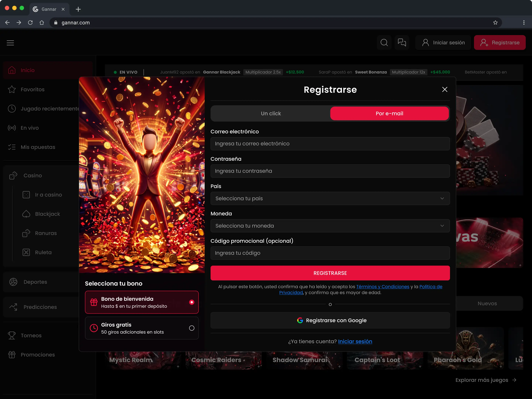Click the Ranuras slots icon
The height and width of the screenshot is (399, 532).
(x=26, y=233)
